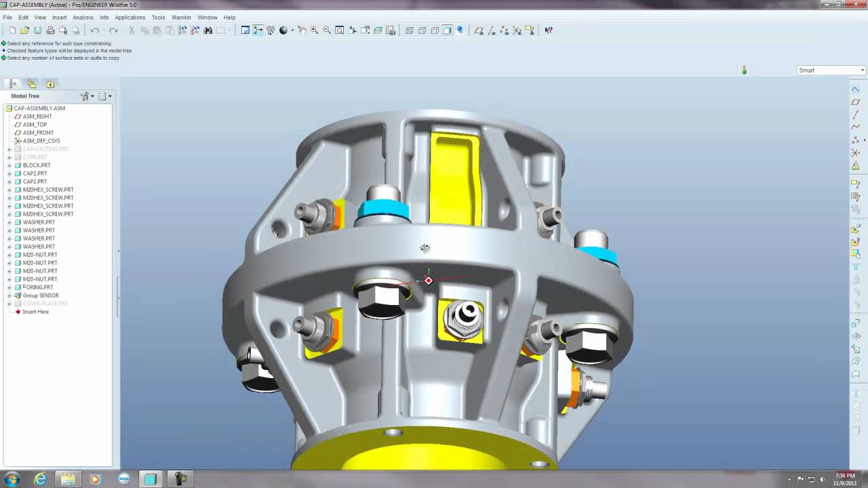
Task: Create a new file with the New icon
Action: point(12,30)
